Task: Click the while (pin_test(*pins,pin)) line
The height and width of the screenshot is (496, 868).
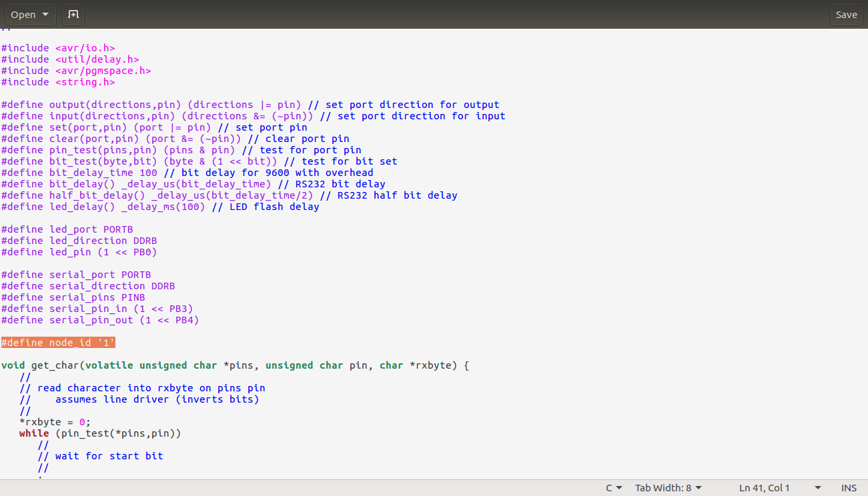Action: (100, 433)
